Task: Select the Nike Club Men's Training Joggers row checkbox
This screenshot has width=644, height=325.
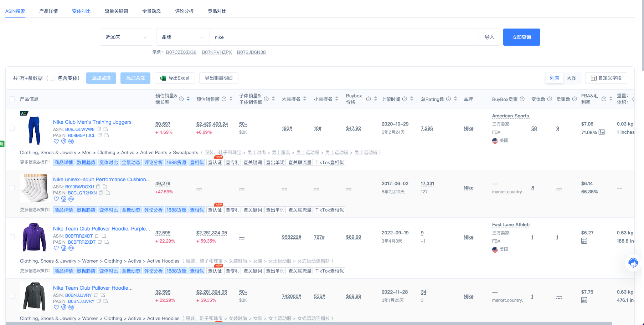Action: 12,128
